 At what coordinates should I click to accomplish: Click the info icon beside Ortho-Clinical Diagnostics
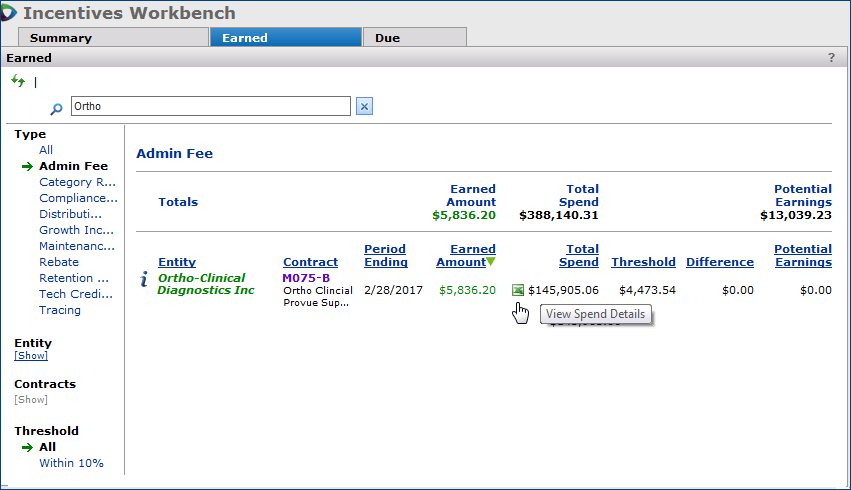pyautogui.click(x=144, y=281)
